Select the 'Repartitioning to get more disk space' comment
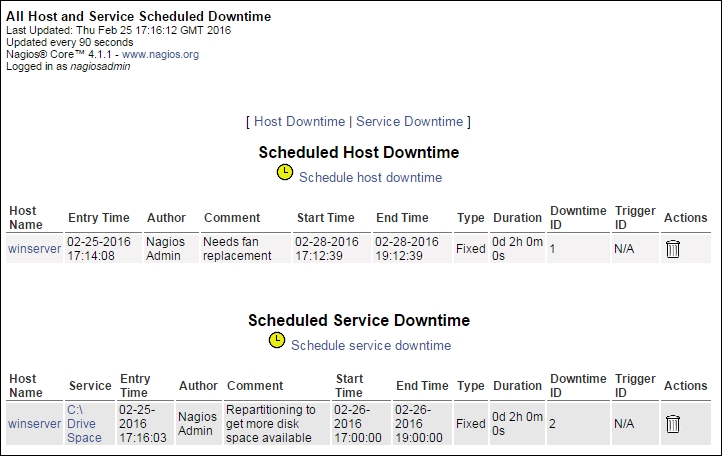722x456 pixels. point(277,424)
